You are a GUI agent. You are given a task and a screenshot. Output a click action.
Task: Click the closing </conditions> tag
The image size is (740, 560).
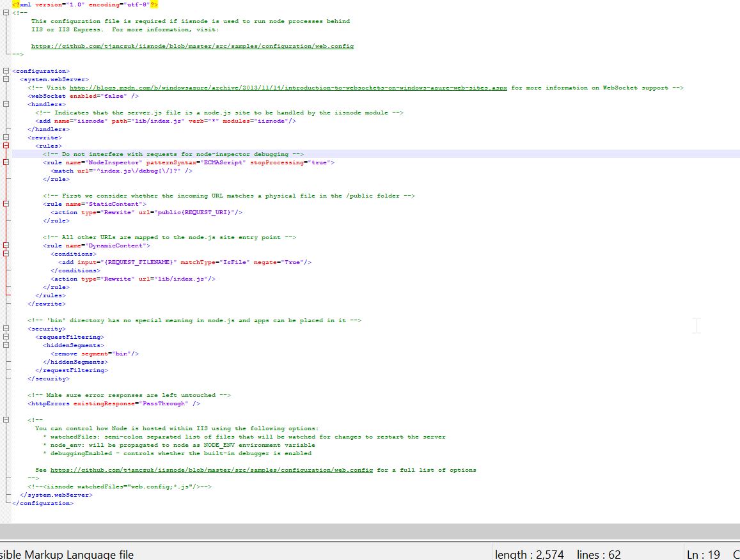75,270
